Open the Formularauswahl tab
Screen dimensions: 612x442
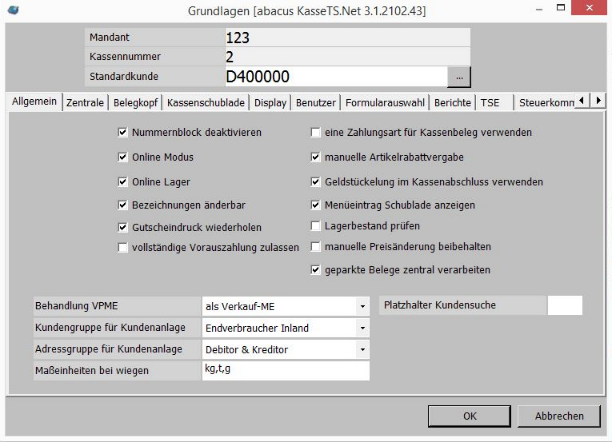(x=382, y=102)
